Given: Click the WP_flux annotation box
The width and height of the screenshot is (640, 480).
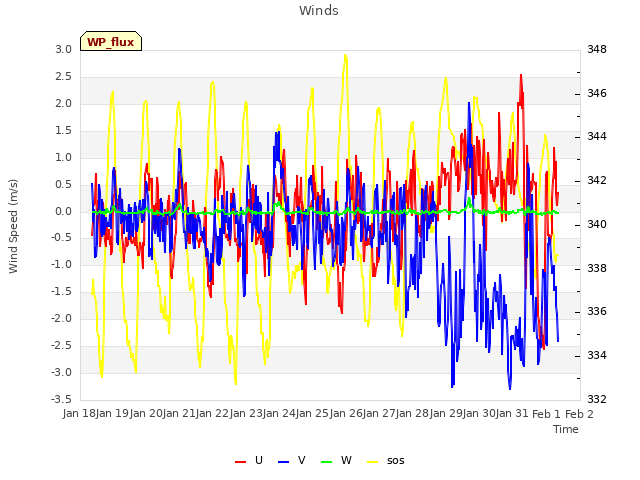Looking at the screenshot, I should coord(111,41).
